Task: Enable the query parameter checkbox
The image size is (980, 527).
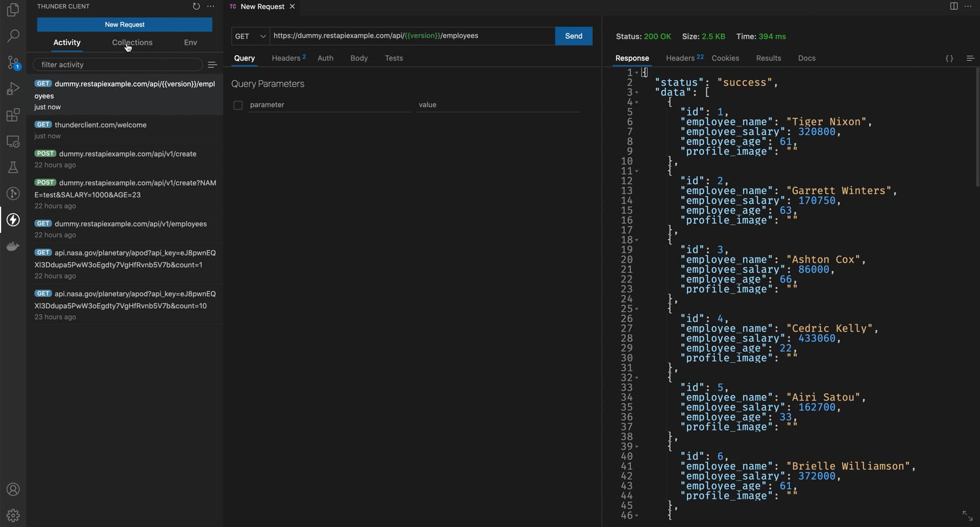Action: click(x=238, y=105)
